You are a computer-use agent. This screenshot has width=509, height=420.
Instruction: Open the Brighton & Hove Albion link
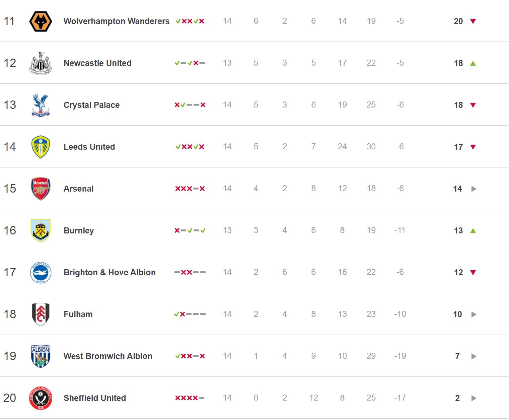pos(110,272)
